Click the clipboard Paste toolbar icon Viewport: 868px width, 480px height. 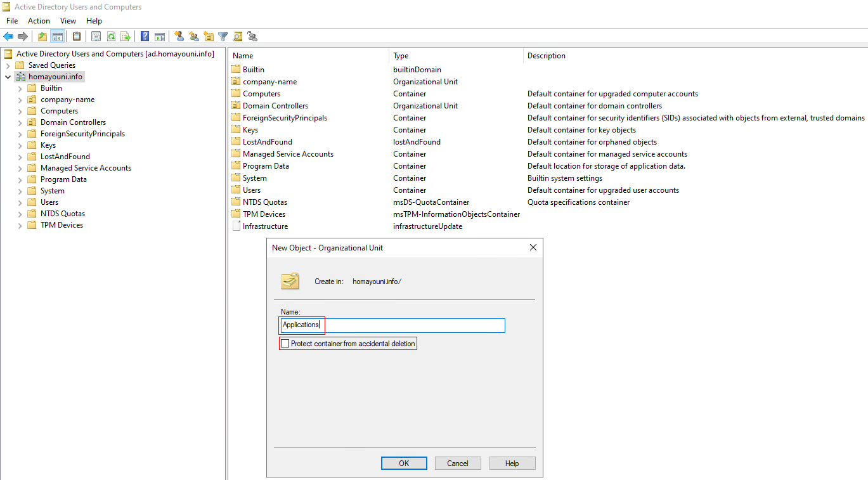point(77,37)
